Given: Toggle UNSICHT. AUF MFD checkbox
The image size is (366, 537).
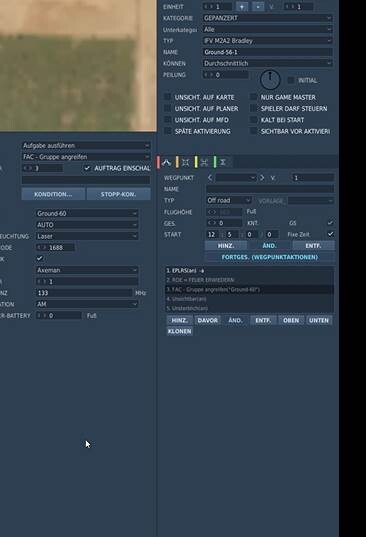Looking at the screenshot, I should click(167, 120).
